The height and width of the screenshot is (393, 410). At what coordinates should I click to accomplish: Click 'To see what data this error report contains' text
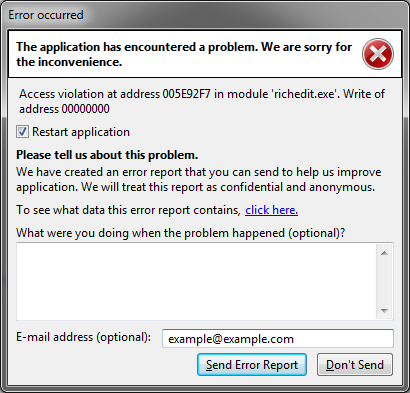[128, 210]
